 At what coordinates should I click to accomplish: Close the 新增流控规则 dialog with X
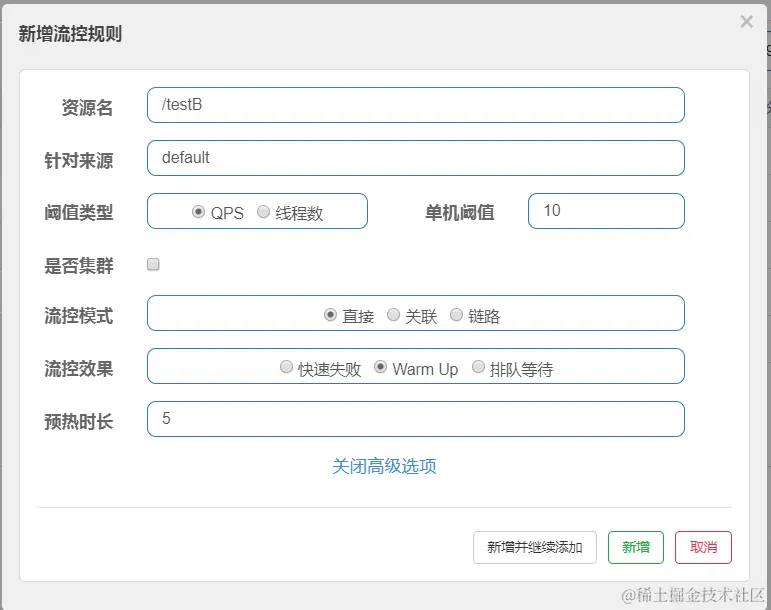746,22
